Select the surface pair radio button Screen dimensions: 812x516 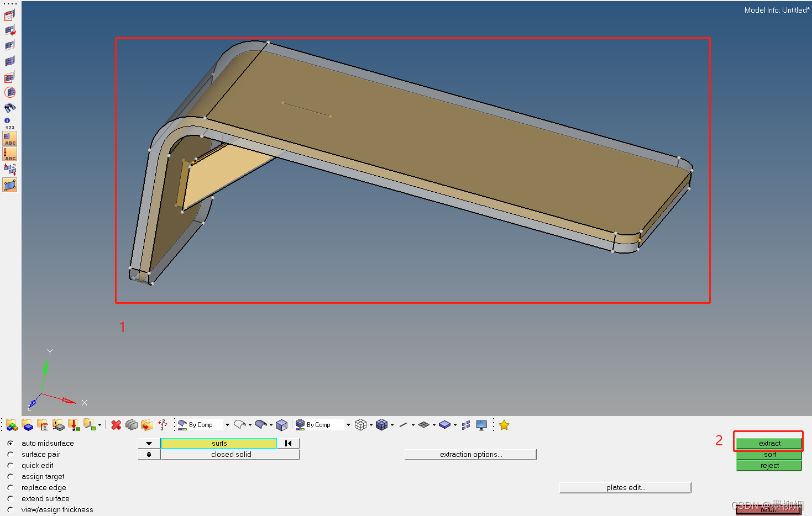[11, 455]
